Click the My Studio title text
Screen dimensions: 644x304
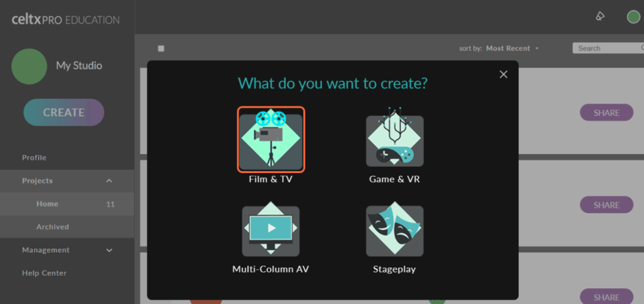79,65
